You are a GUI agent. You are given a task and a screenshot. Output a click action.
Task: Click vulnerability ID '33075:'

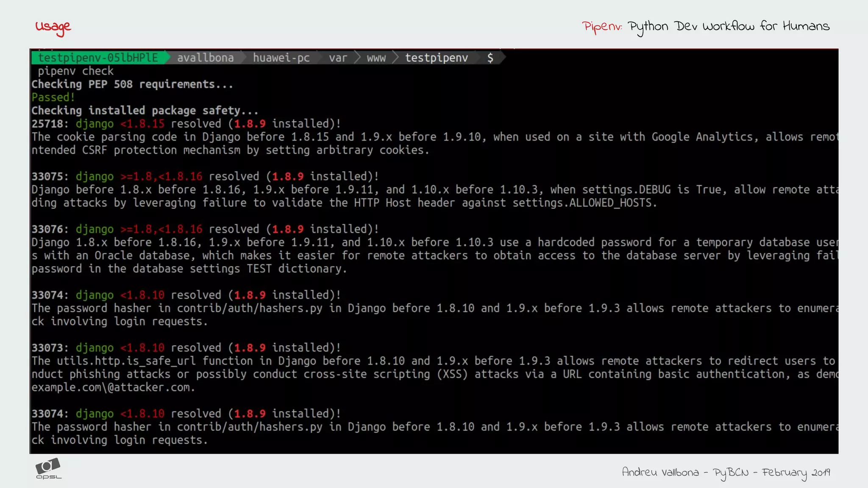(50, 176)
